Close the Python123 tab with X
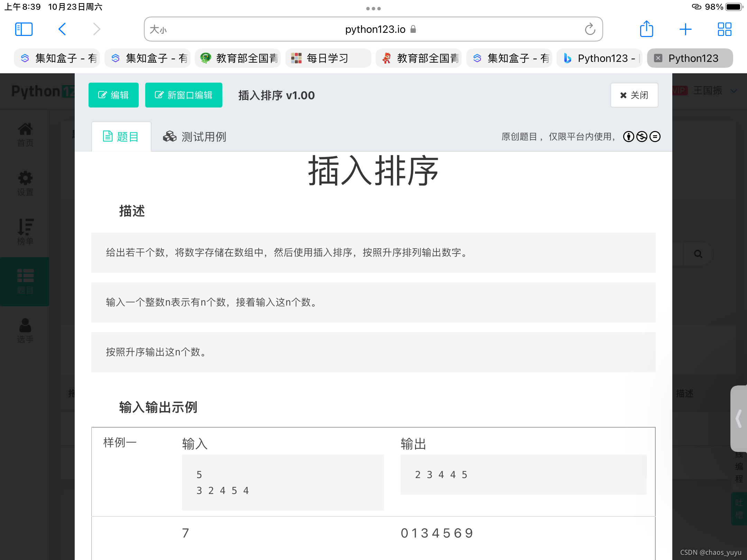The image size is (747, 560). 658,58
